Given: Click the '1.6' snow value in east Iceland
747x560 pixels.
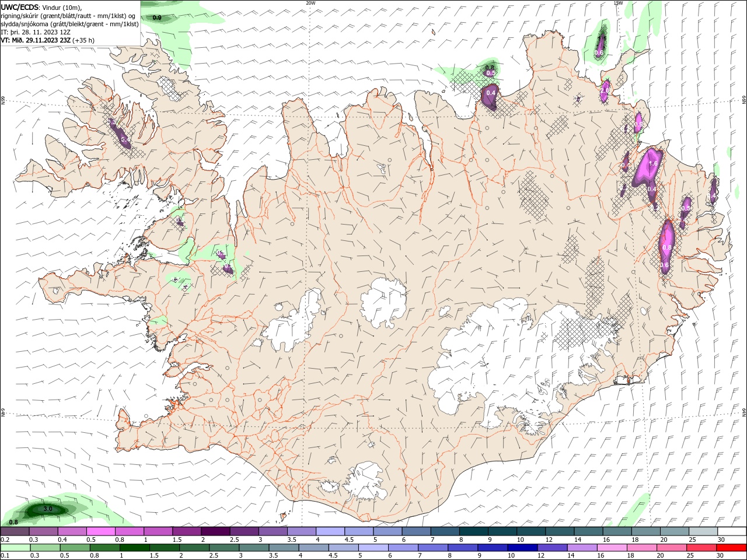Looking at the screenshot, I should pos(653,164).
